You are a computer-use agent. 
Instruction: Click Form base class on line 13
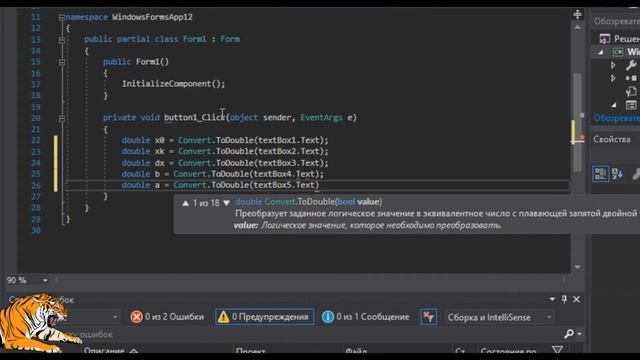[x=230, y=39]
